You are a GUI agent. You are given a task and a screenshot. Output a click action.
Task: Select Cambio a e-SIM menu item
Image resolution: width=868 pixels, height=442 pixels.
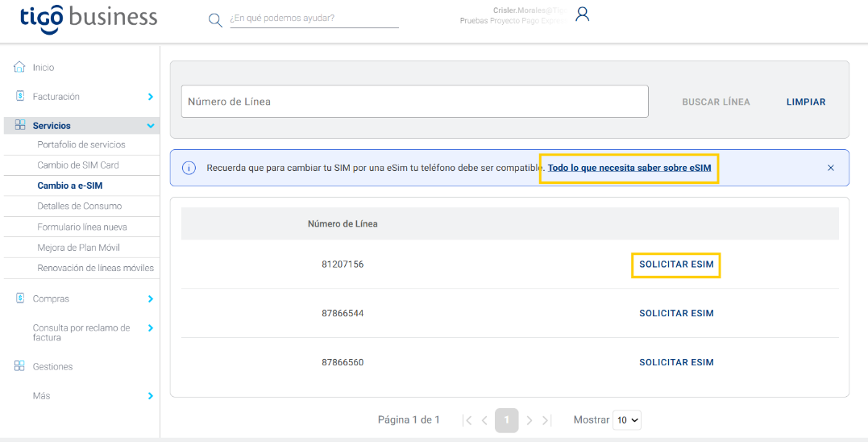click(x=70, y=186)
